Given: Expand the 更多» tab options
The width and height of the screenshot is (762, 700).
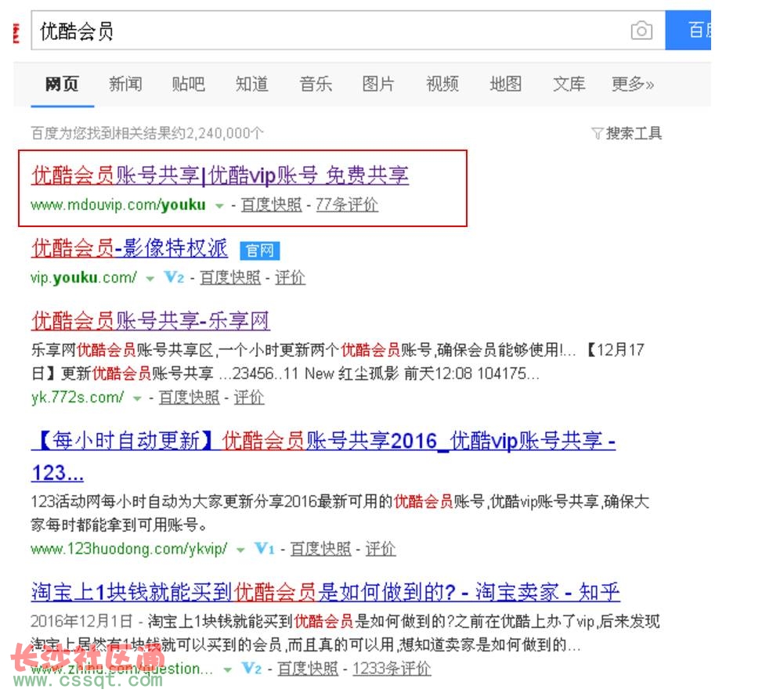Looking at the screenshot, I should (633, 84).
